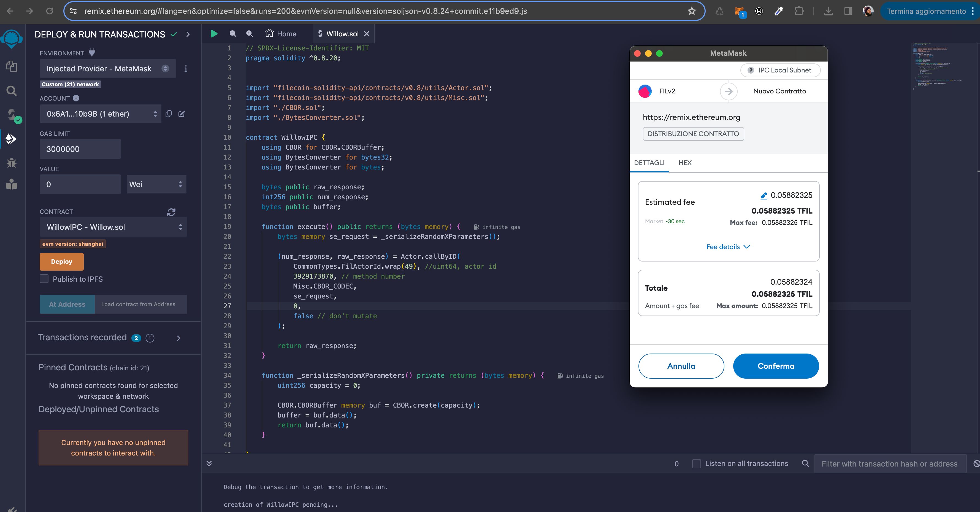Open browser profile avatar
This screenshot has width=980, height=512.
[x=868, y=11]
